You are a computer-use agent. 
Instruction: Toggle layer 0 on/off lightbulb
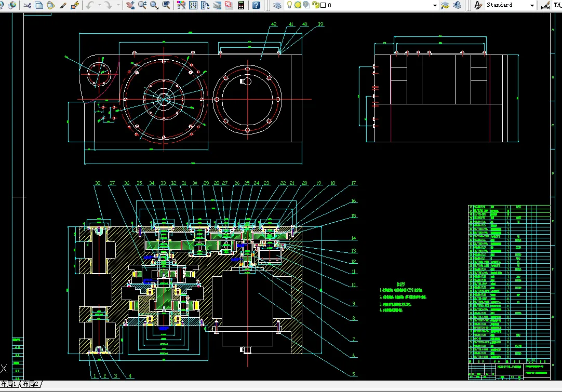[290, 5]
